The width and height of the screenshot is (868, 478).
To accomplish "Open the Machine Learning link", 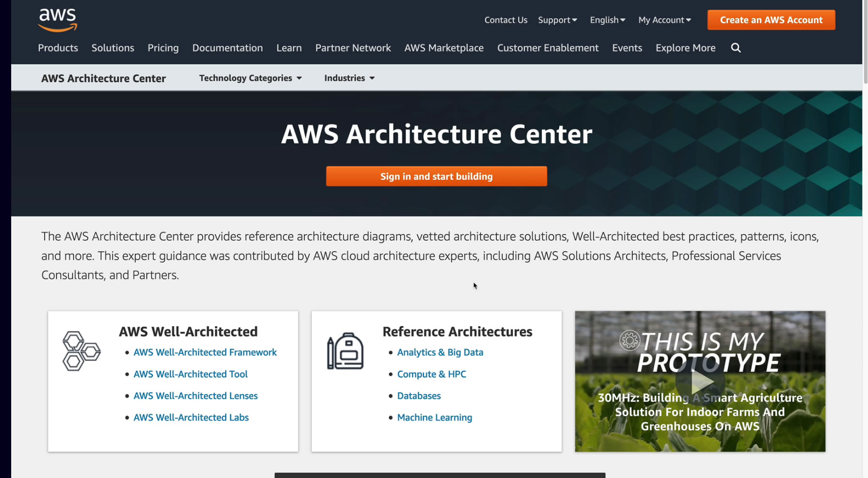I will pyautogui.click(x=434, y=417).
